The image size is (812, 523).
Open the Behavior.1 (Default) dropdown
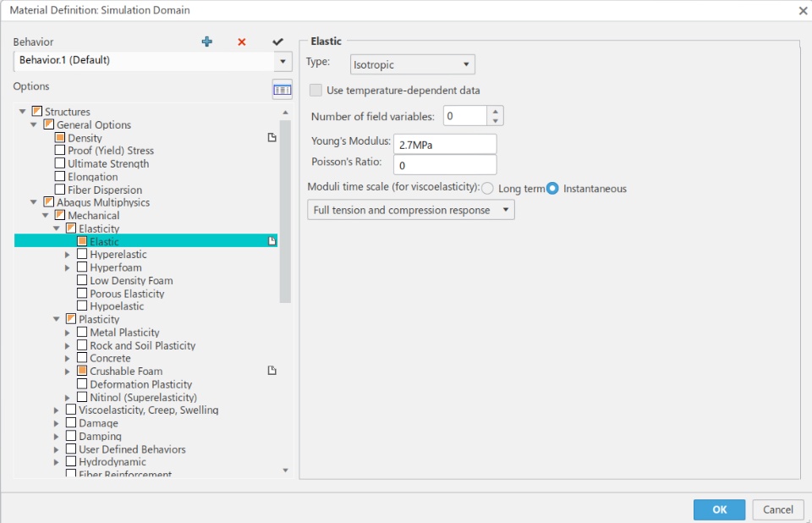tap(283, 61)
